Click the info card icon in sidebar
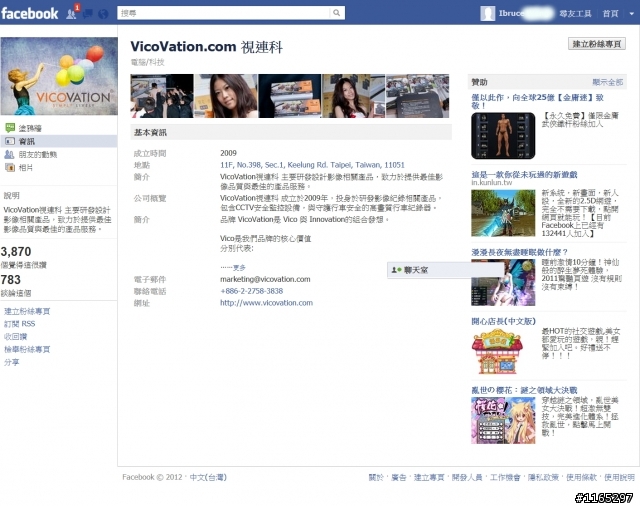 click(10, 141)
